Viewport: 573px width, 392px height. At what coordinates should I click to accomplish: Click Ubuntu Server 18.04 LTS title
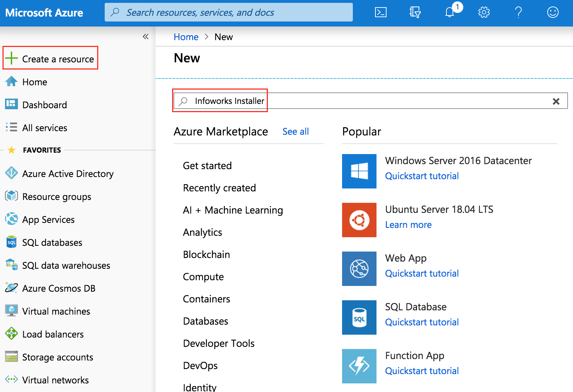pyautogui.click(x=439, y=209)
